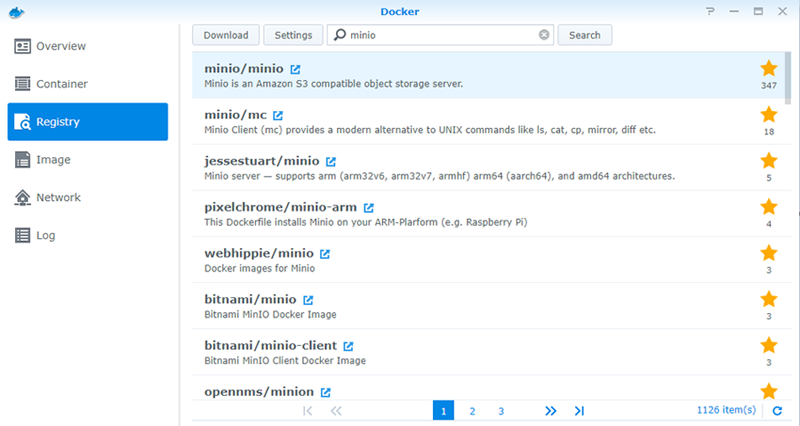Click the star icon for minio/minio
Image resolution: width=800 pixels, height=426 pixels.
(769, 68)
